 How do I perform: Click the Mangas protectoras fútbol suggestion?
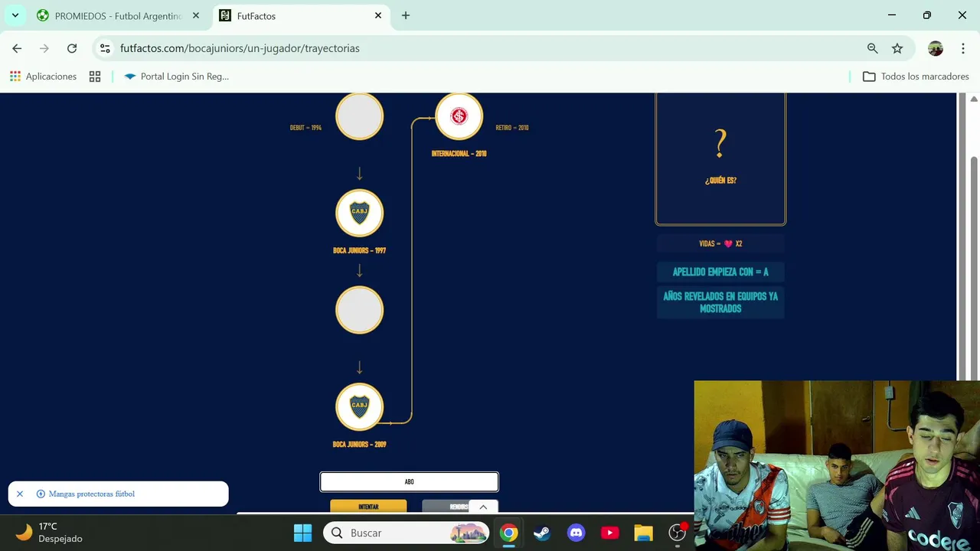[x=92, y=494]
